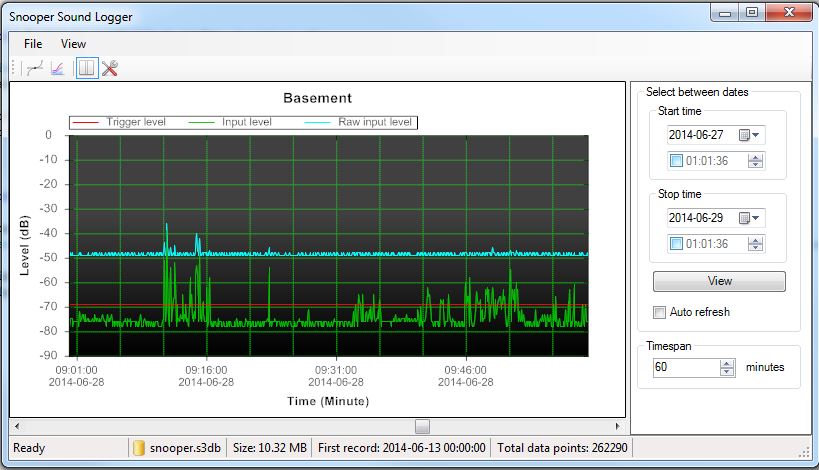This screenshot has width=819, height=470.
Task: Click the Level (dB) axis title
Action: (x=24, y=245)
